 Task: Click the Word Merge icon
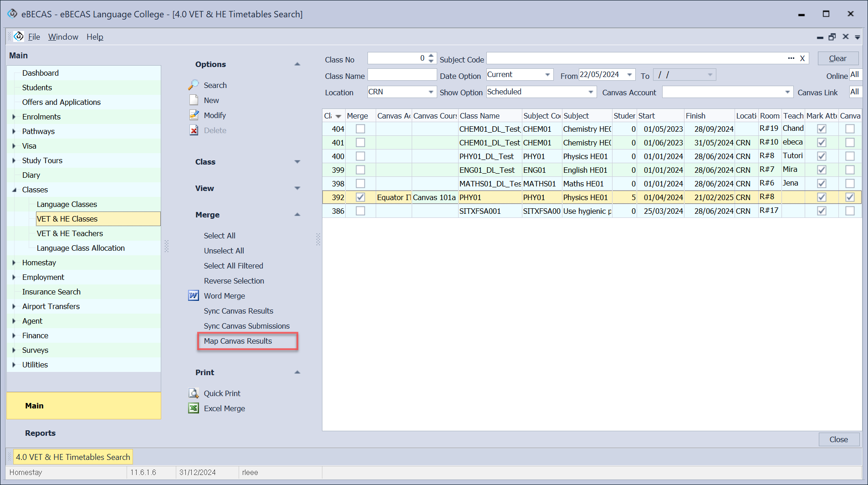click(x=194, y=296)
